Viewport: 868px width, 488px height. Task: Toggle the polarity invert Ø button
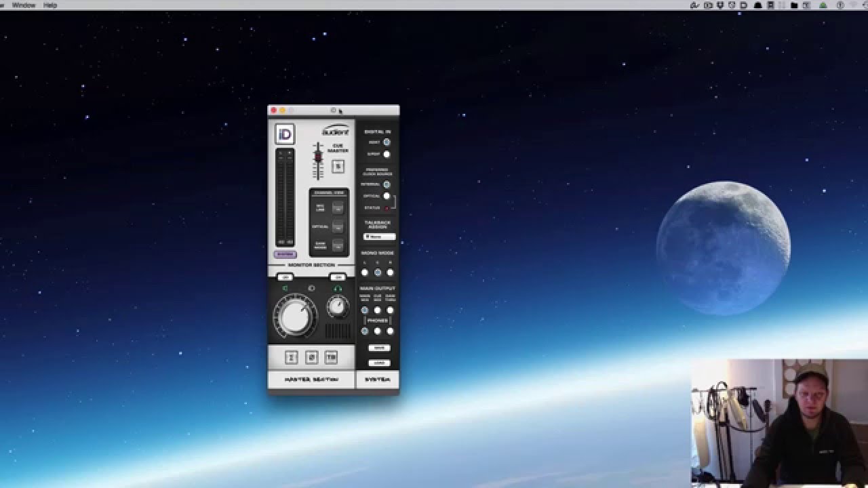311,357
